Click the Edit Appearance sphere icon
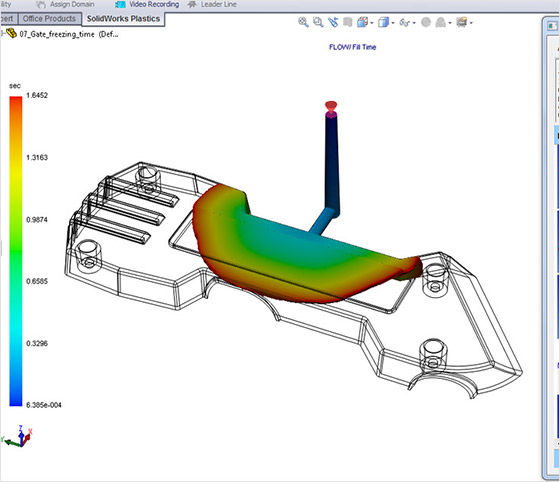 [426, 22]
